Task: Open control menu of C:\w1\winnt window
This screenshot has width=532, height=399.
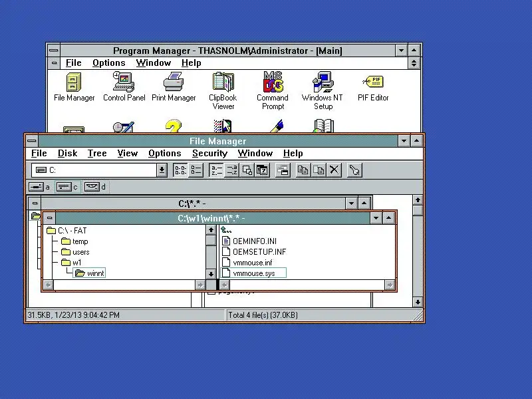Action: click(x=49, y=218)
